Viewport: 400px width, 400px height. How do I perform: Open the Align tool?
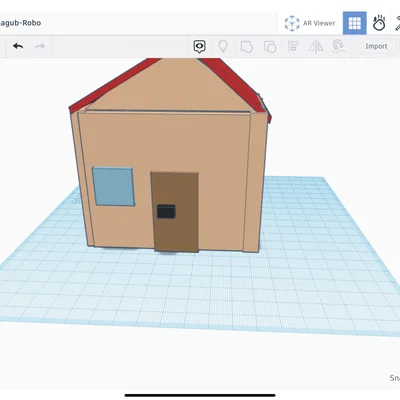(x=293, y=46)
